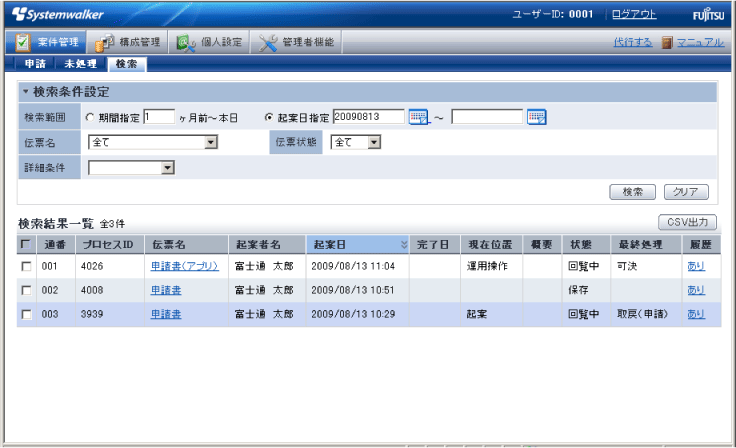Check the box for row 001

26,267
